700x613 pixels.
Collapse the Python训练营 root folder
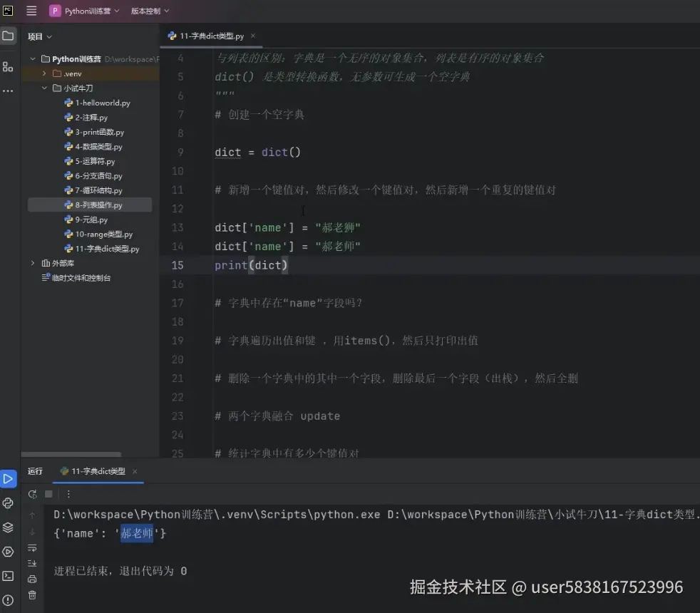click(33, 59)
